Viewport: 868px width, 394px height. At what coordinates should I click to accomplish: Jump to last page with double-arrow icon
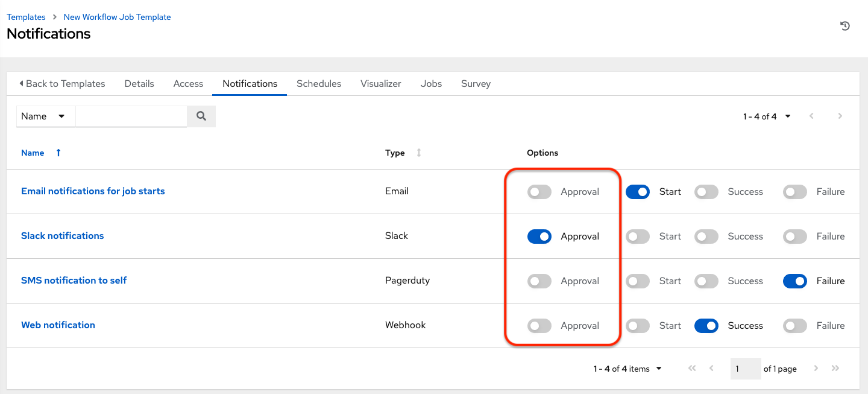(835, 368)
